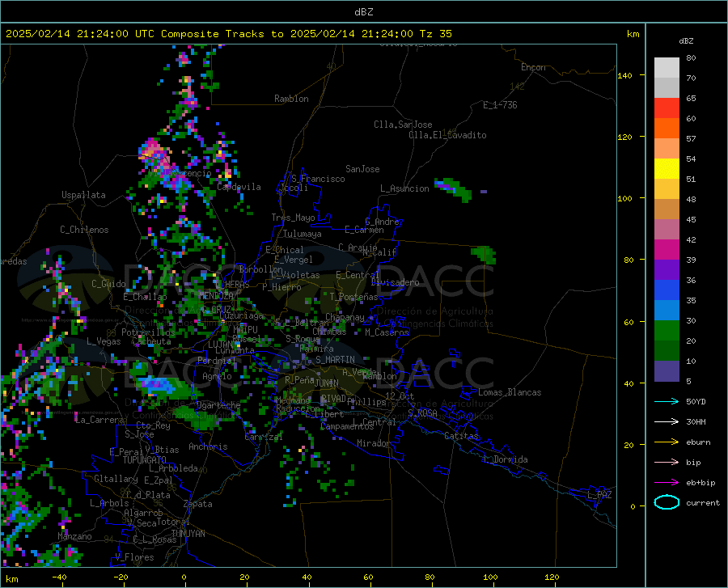Click the Lomas_Blancas label
Viewport: 728px width, 588px height.
pos(510,392)
